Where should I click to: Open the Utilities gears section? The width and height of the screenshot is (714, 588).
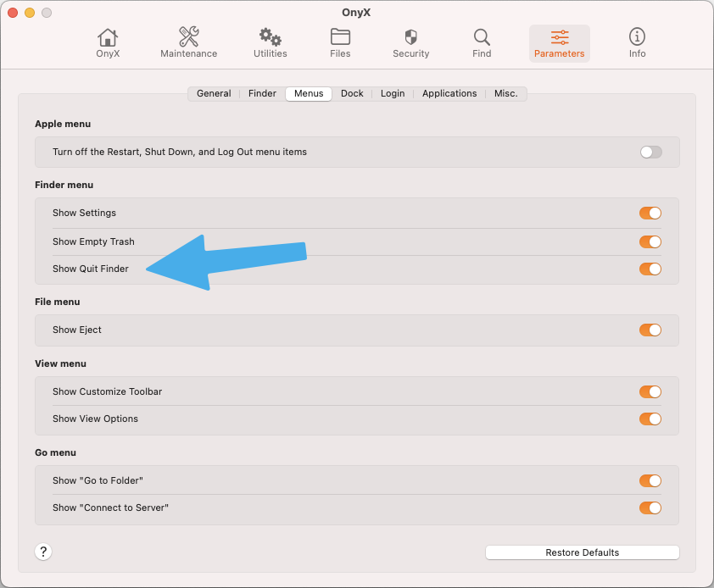270,43
